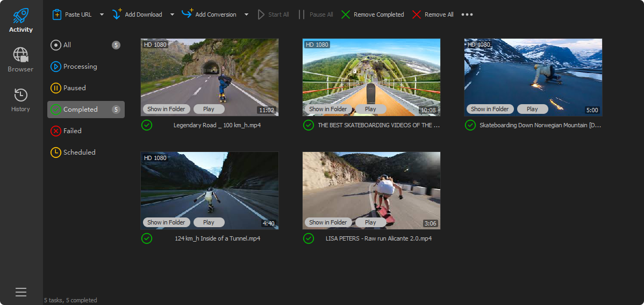Open the hamburger menu at bottom left
The image size is (644, 305).
tap(21, 292)
